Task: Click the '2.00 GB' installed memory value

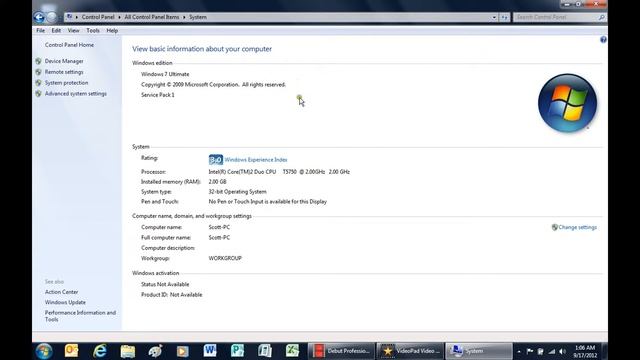Action: (217, 182)
